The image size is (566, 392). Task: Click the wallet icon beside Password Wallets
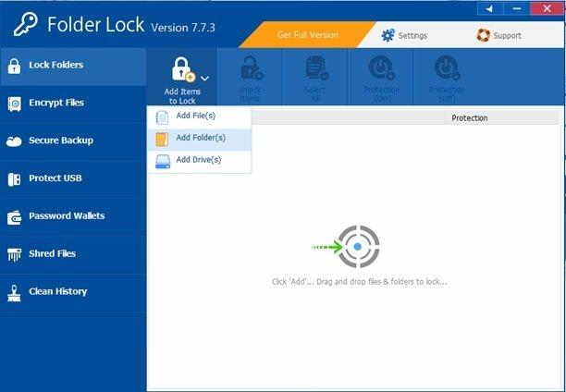(14, 217)
